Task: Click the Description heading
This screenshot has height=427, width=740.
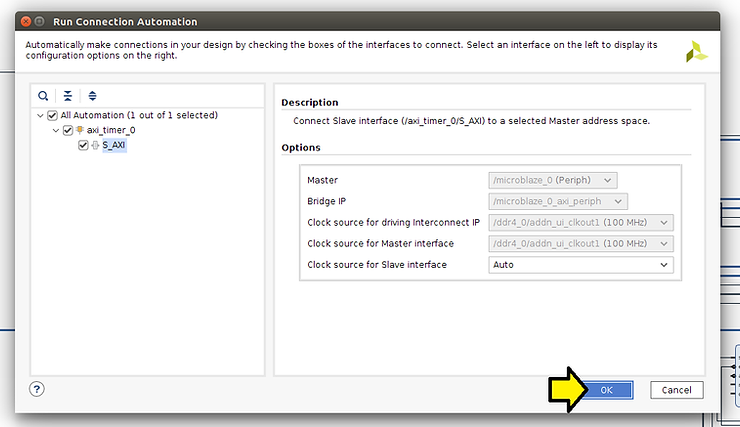Action: (x=310, y=102)
